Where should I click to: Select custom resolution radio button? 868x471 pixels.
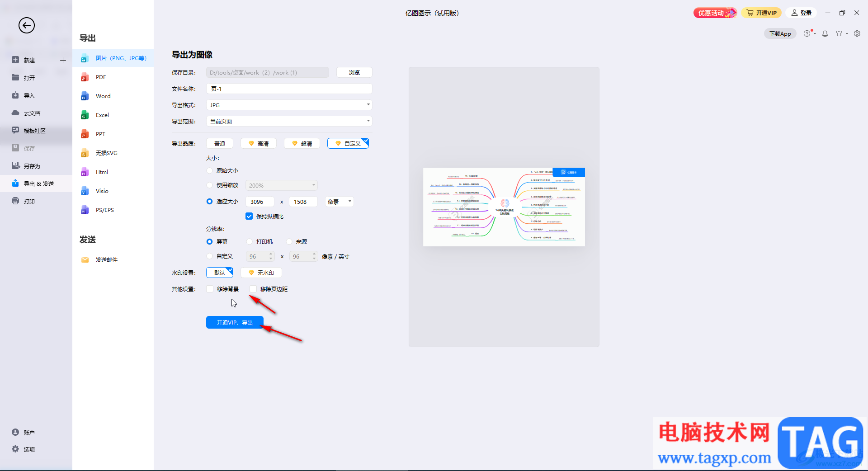coord(209,256)
